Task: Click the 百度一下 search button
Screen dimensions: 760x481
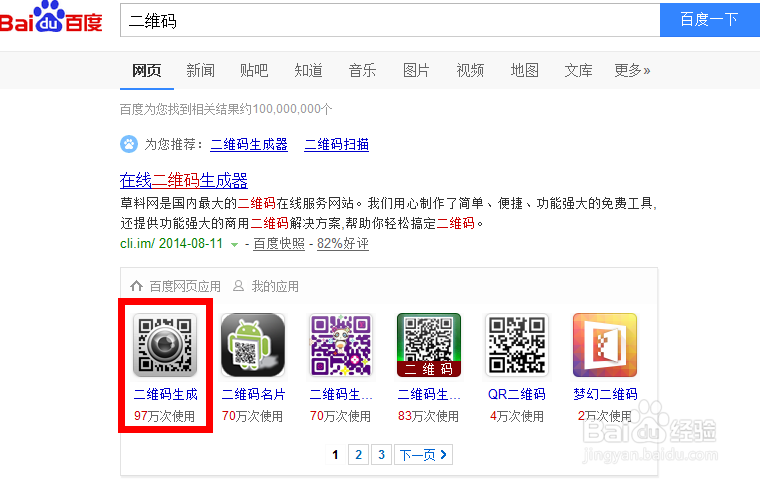Action: coord(710,20)
